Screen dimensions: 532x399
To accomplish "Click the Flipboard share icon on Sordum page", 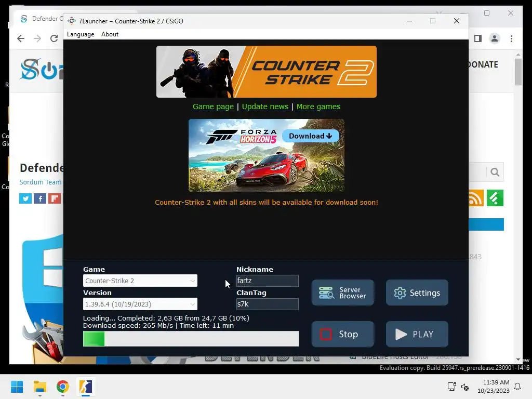I will click(x=54, y=198).
